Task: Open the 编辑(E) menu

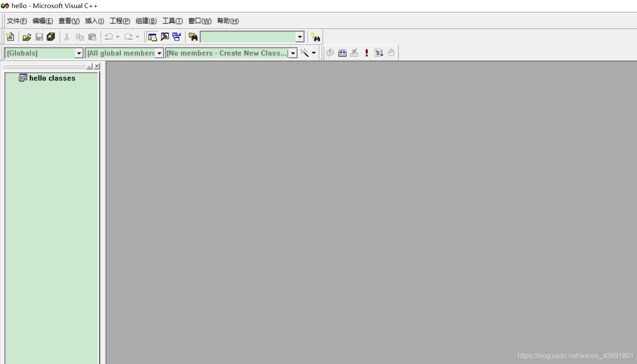Action: 43,21
